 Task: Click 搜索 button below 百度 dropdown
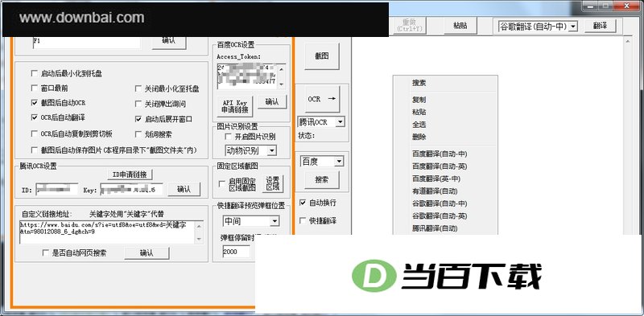click(x=321, y=180)
